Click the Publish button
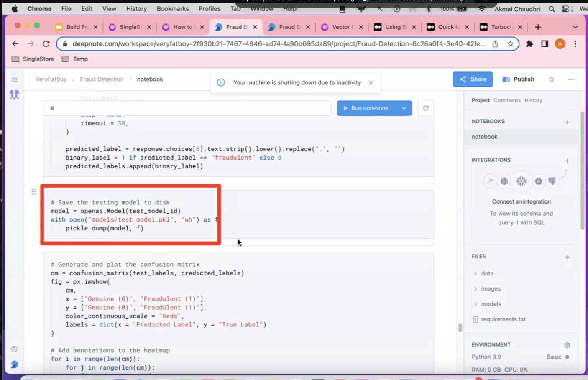Screen dimensions: 588x380 (518, 79)
